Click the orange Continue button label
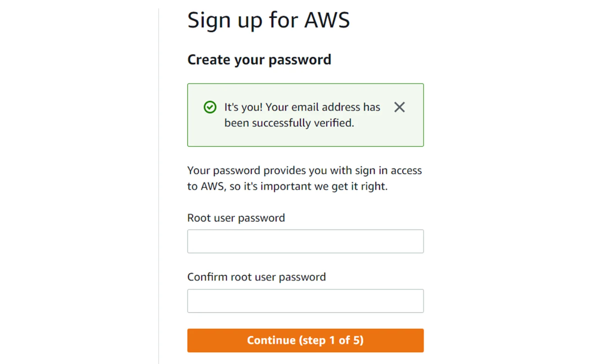This screenshot has width=607, height=364. pyautogui.click(x=305, y=340)
